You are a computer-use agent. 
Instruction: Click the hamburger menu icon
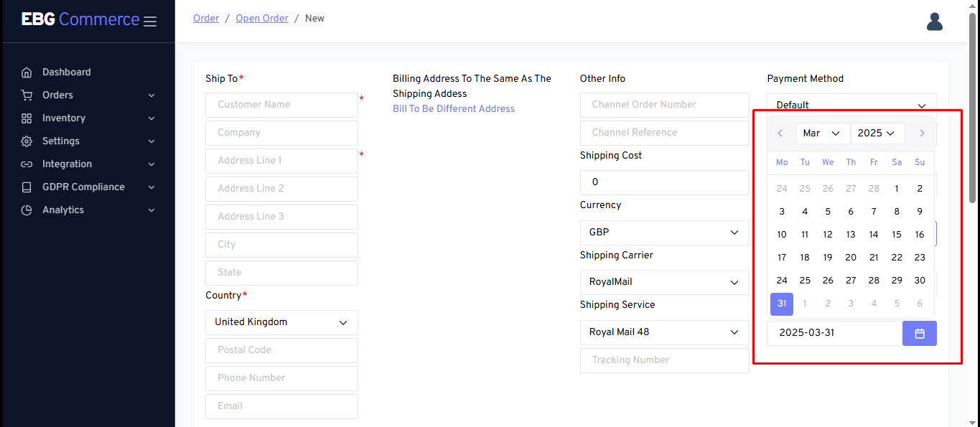point(150,22)
